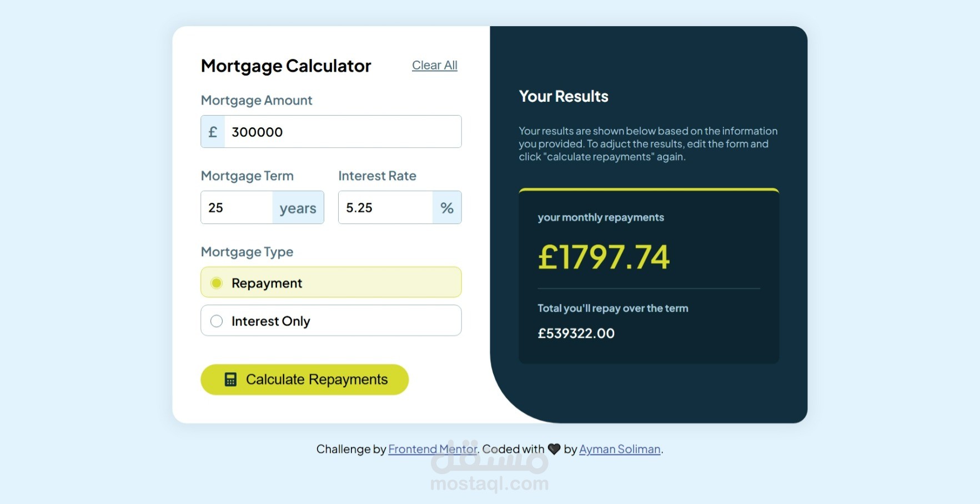Screen dimensions: 980x504
Task: Click the Mortgage Type label
Action: (x=247, y=252)
